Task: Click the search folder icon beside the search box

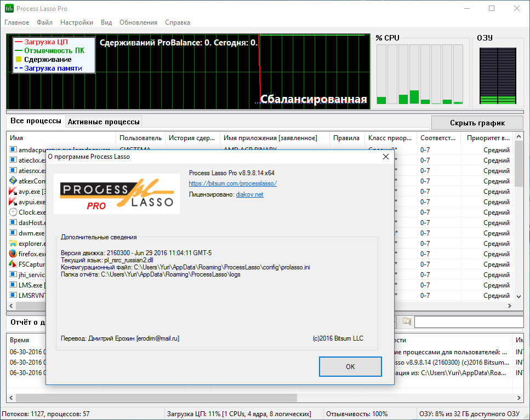Action: point(406,323)
